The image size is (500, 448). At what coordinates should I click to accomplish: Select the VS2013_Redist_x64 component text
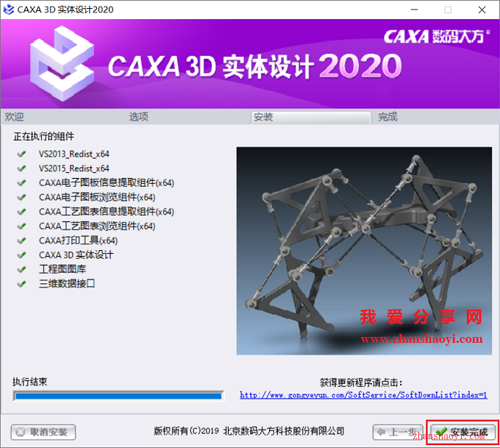74,154
